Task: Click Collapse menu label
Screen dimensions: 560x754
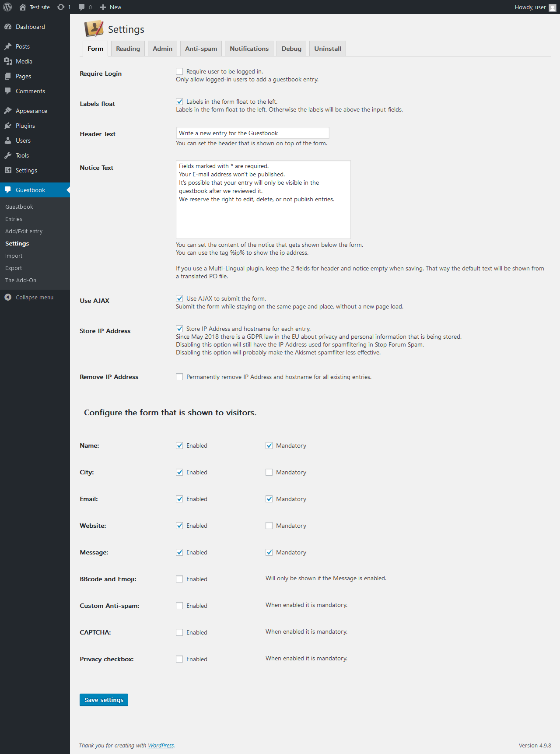Action: (35, 297)
